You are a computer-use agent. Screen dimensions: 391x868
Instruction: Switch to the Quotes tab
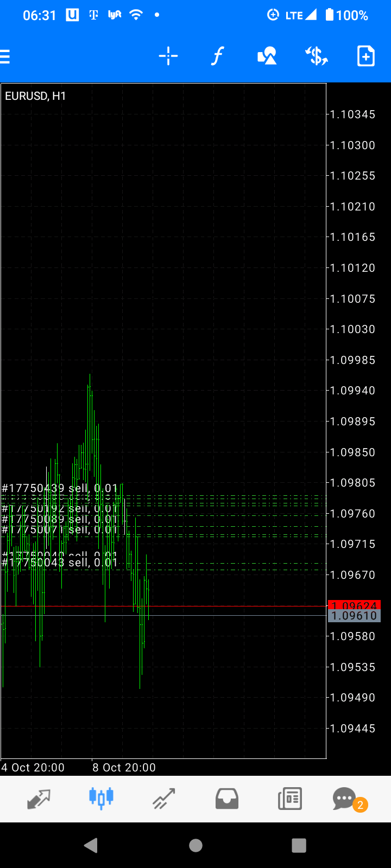point(39,799)
